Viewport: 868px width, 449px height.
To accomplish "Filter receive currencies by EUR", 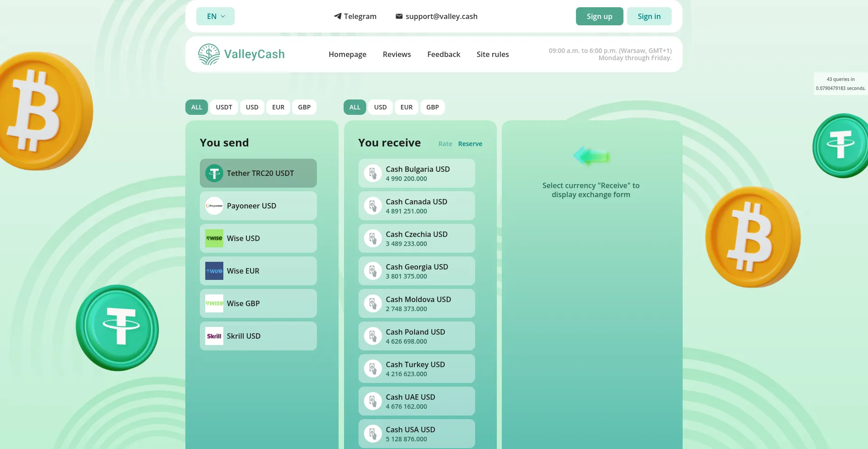I will click(x=406, y=107).
